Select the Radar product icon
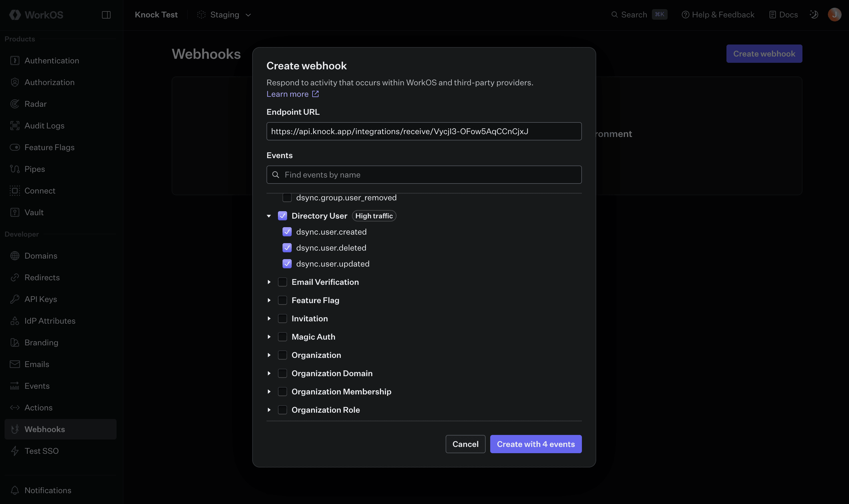This screenshot has height=504, width=849. point(15,104)
